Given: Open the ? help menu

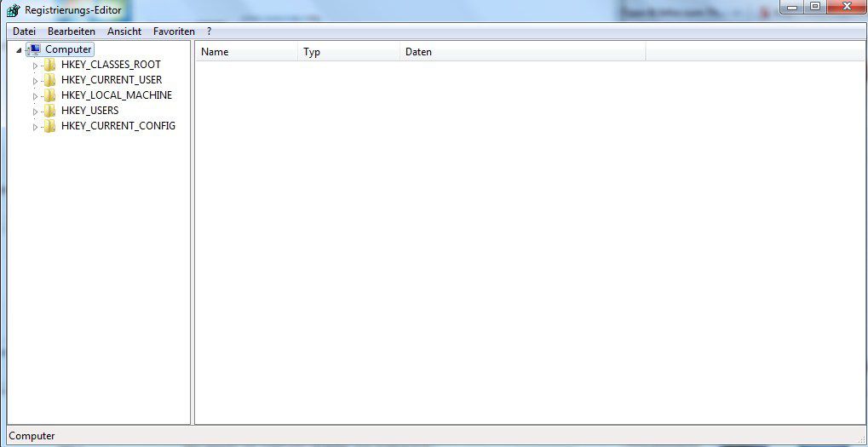Looking at the screenshot, I should click(x=209, y=32).
